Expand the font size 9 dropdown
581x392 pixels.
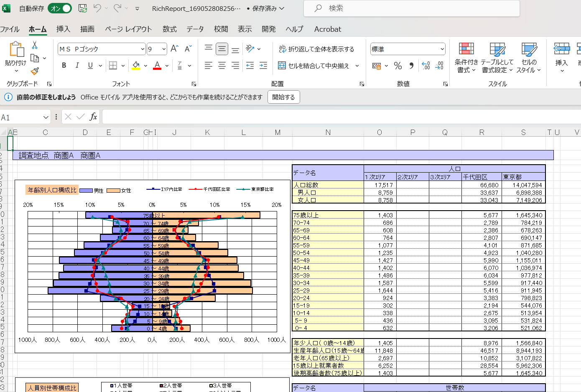tap(164, 49)
